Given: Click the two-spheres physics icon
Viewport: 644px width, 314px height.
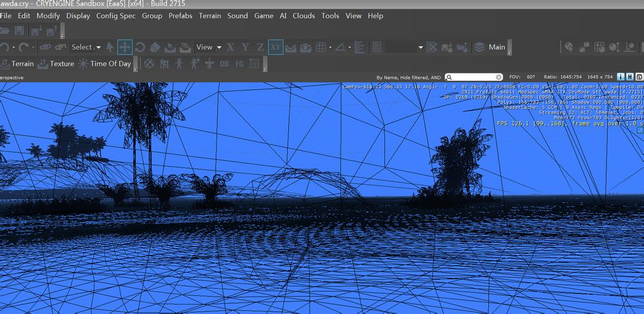Looking at the screenshot, I should coord(584,47).
